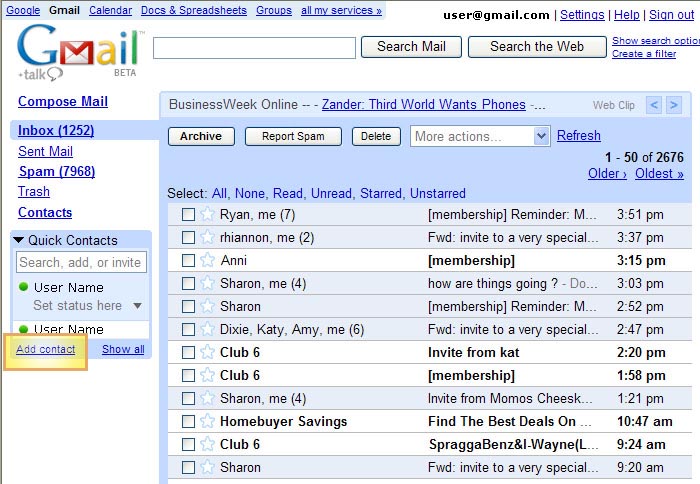Check the Sharon 2:52 pm row checkbox

pos(188,307)
